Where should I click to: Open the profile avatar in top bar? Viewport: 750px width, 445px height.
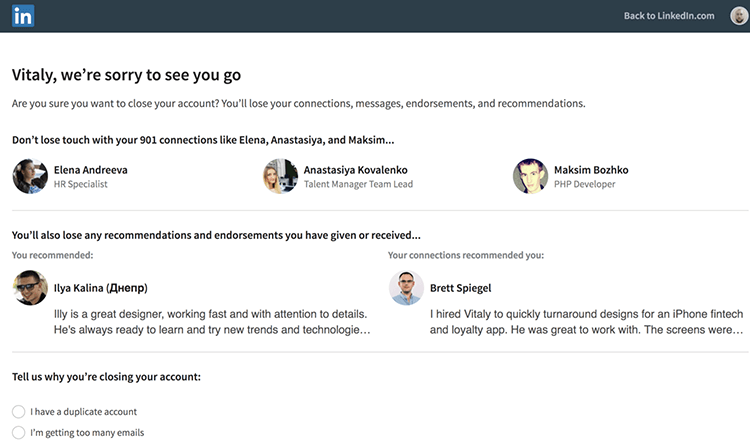738,15
